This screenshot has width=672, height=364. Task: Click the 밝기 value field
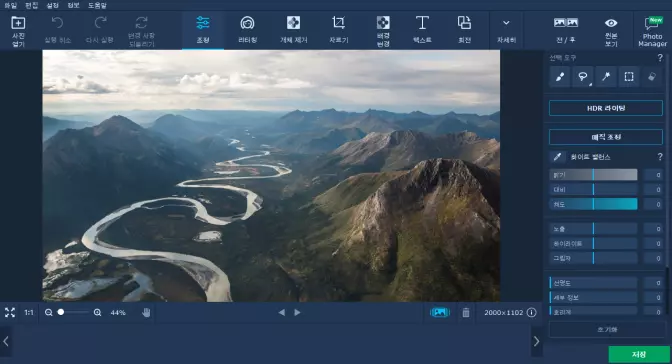654,175
